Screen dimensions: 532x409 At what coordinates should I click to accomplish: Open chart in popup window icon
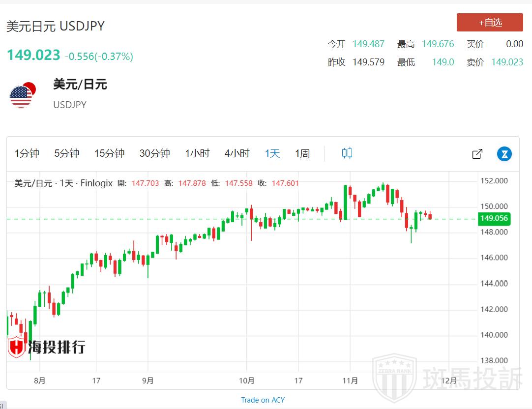coord(477,154)
